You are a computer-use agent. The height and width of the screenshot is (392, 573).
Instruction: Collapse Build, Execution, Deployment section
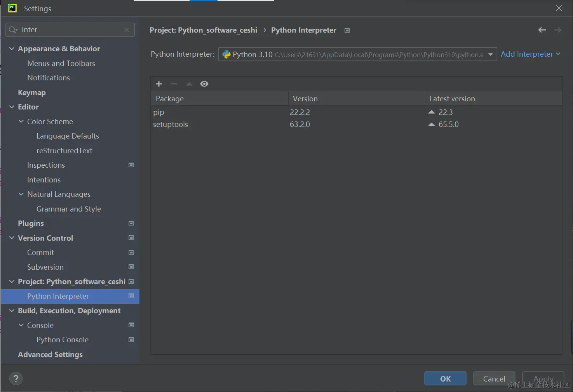coord(12,310)
